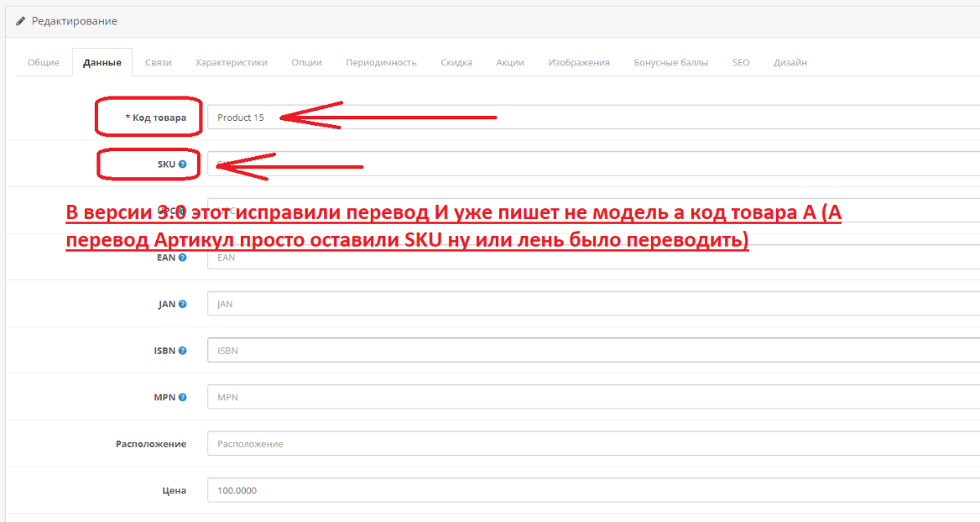Switch to the Скидка tab
Viewport: 980px width, 522px height.
(x=457, y=62)
